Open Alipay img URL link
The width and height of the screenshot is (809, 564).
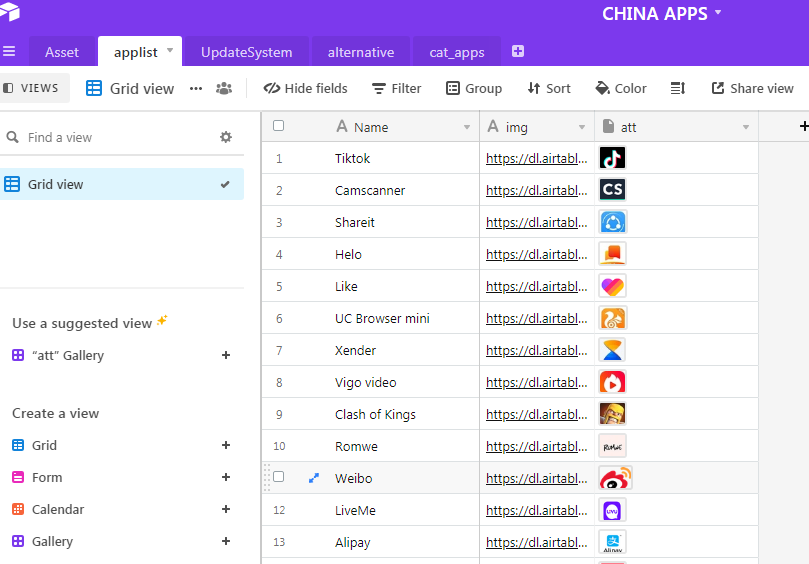click(x=537, y=542)
